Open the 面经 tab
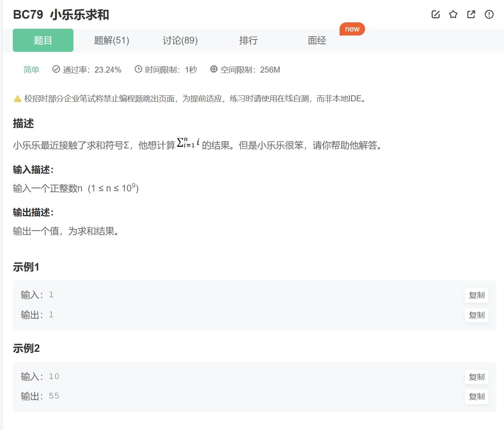The width and height of the screenshot is (504, 430). [x=316, y=40]
